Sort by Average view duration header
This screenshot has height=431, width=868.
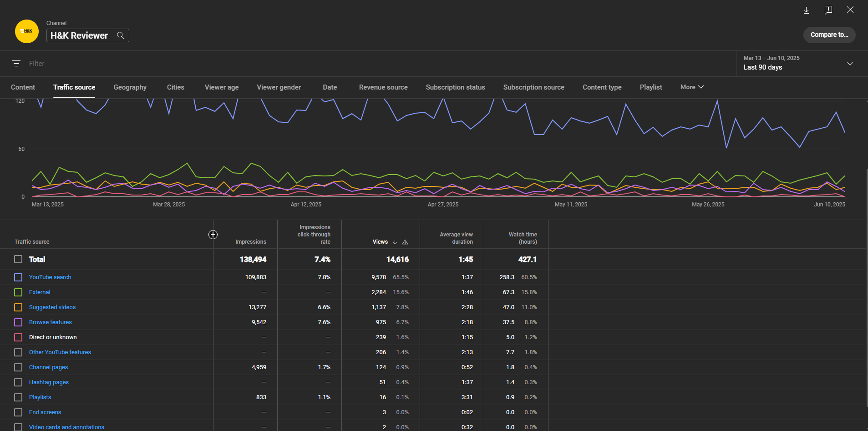tap(456, 238)
